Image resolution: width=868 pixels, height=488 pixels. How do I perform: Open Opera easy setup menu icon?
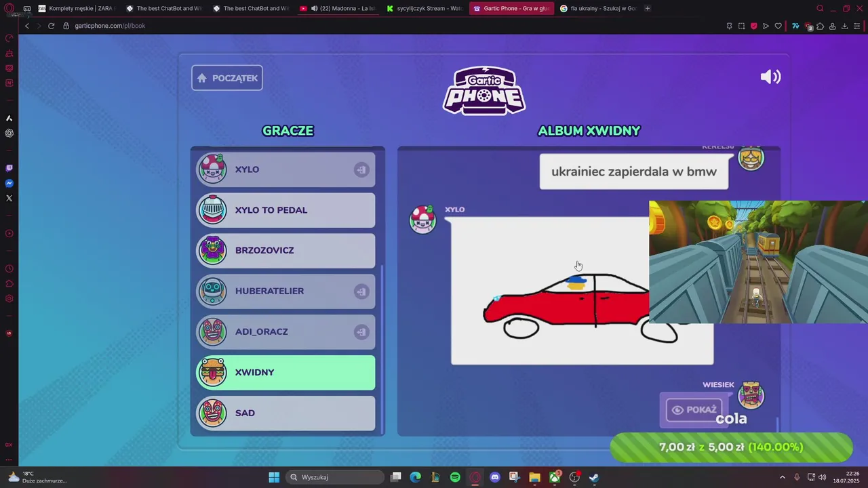pos(857,26)
